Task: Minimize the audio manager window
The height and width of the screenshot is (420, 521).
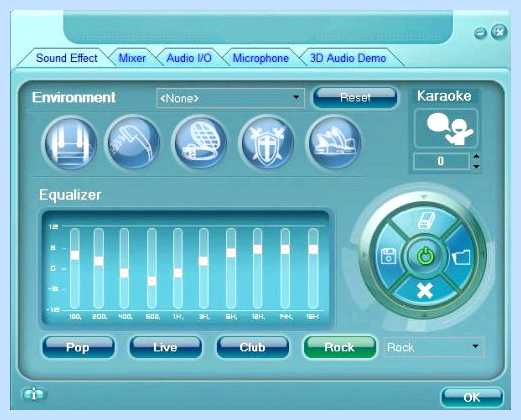Action: (x=480, y=33)
